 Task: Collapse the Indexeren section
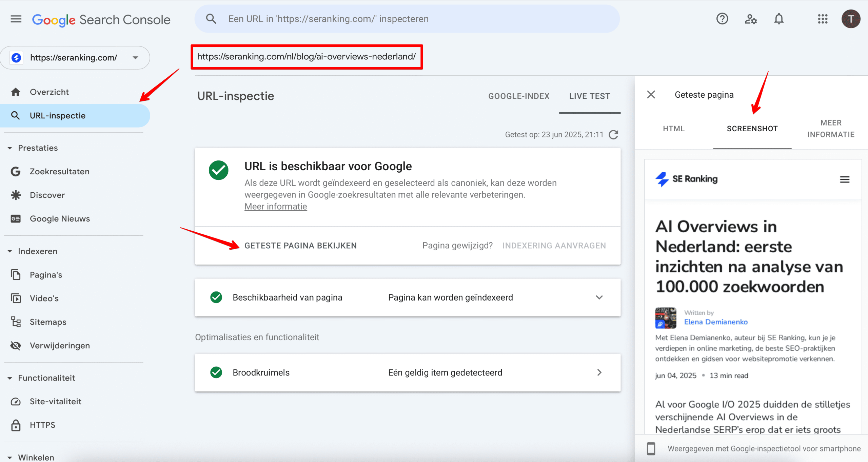tap(10, 251)
